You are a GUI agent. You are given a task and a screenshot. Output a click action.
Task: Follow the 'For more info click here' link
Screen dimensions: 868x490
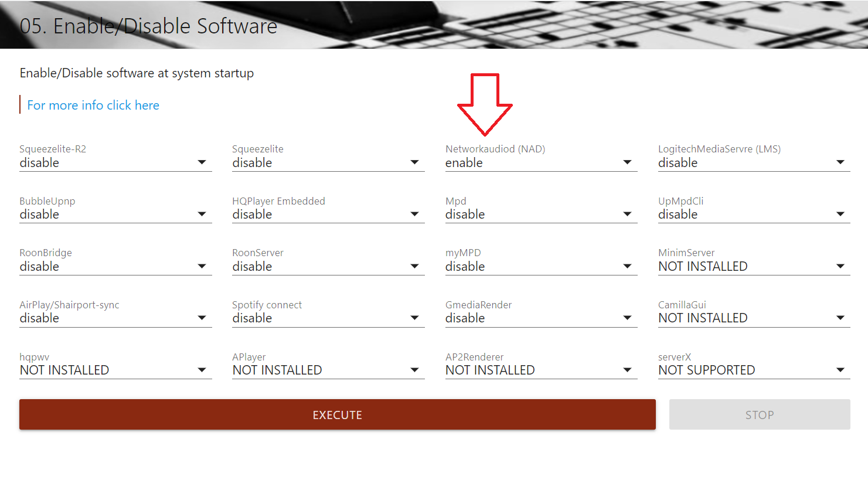point(93,106)
